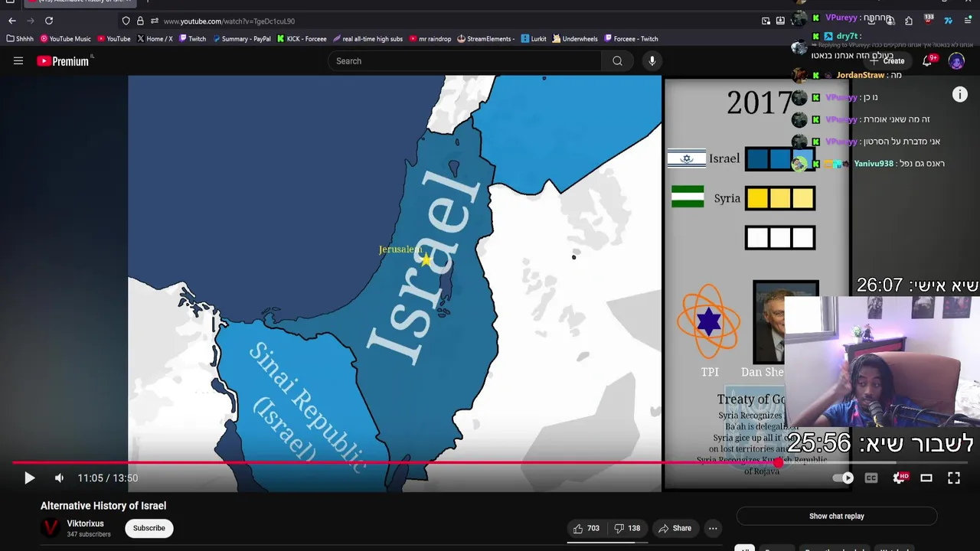Open the YouTube bookmark
This screenshot has width=980, height=551.
pos(114,38)
